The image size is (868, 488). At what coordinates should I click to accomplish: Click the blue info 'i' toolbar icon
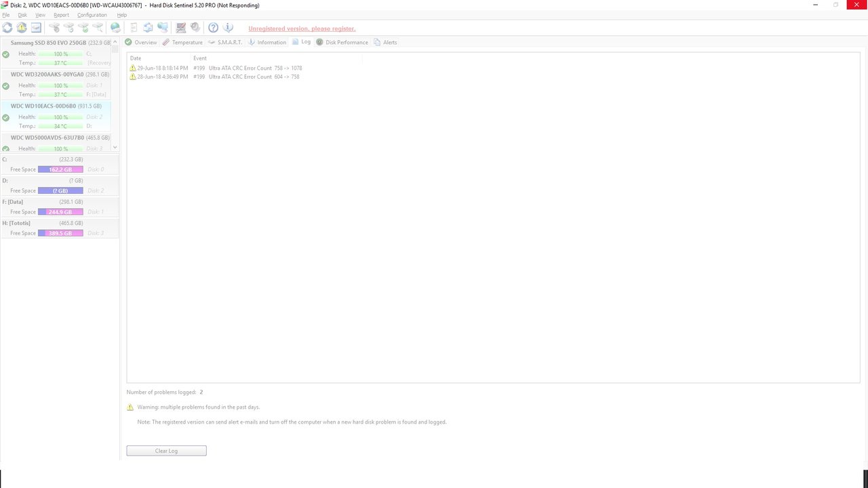click(228, 28)
